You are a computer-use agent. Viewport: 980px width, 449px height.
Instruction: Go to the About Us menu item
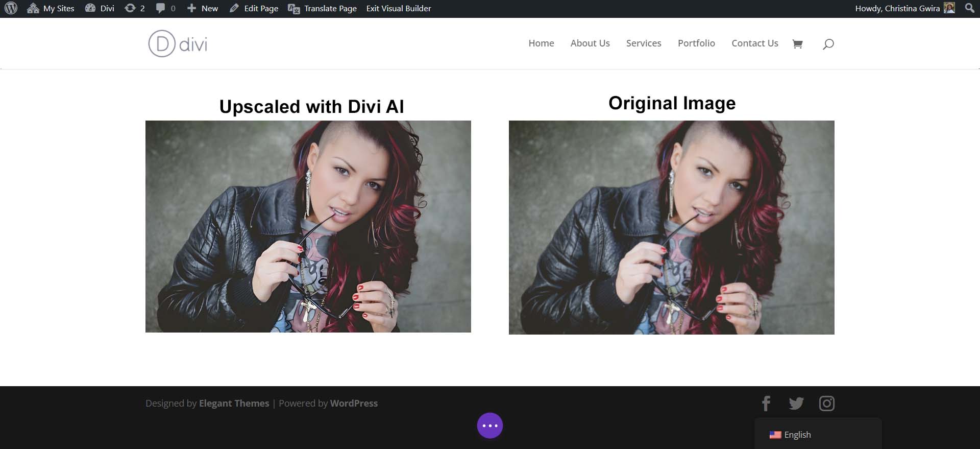tap(590, 43)
